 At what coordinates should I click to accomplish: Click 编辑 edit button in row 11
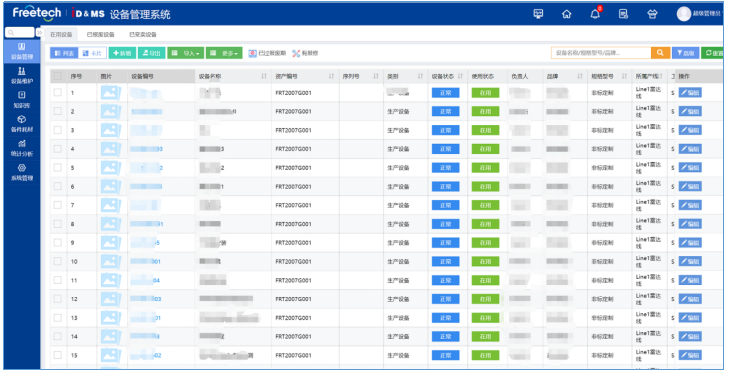point(690,280)
